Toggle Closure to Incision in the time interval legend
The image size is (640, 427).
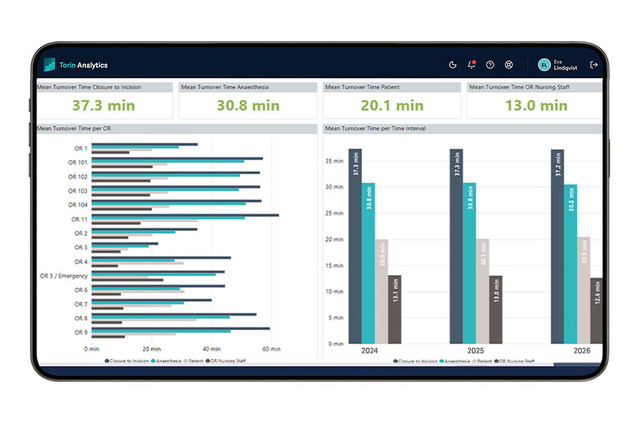coord(415,361)
